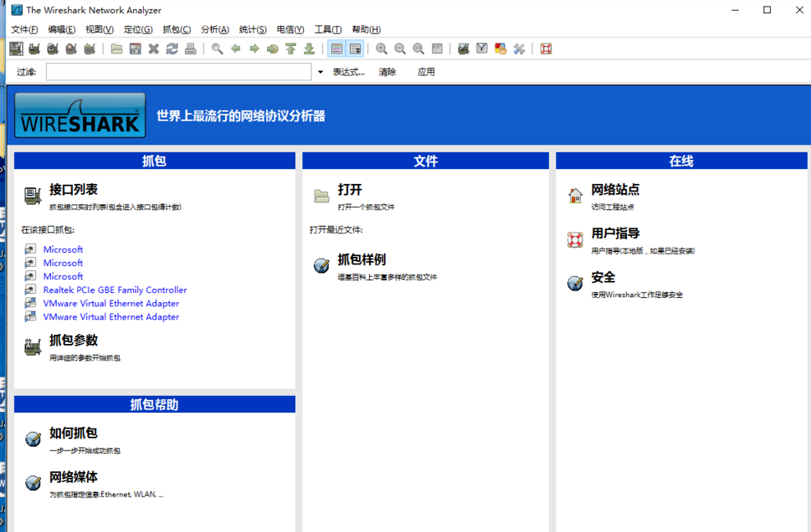Enable capture on Realtek PCIe GBE Family Controller
The width and height of the screenshot is (811, 532).
pyautogui.click(x=114, y=290)
